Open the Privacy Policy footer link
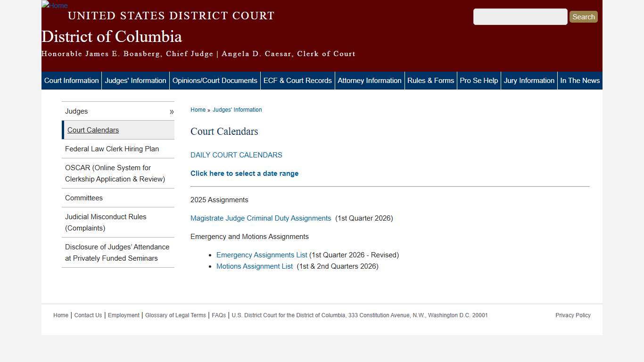Screen dimensions: 644x362 (573, 315)
